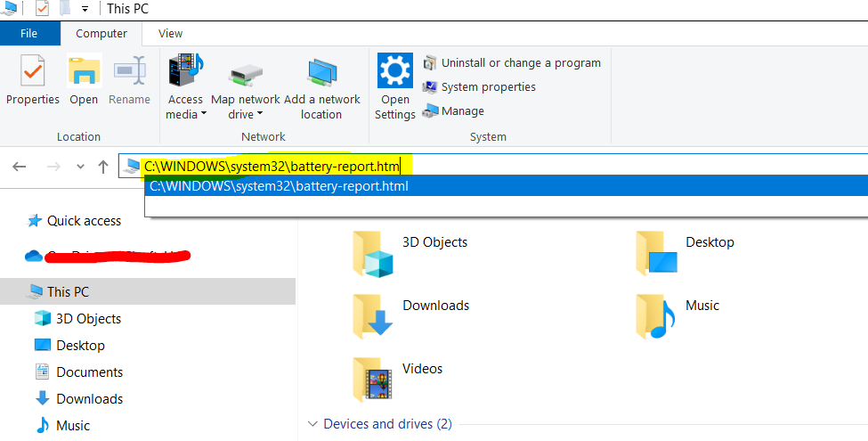Switch to the View ribbon tab
Screen dimensions: 868x441
170,34
